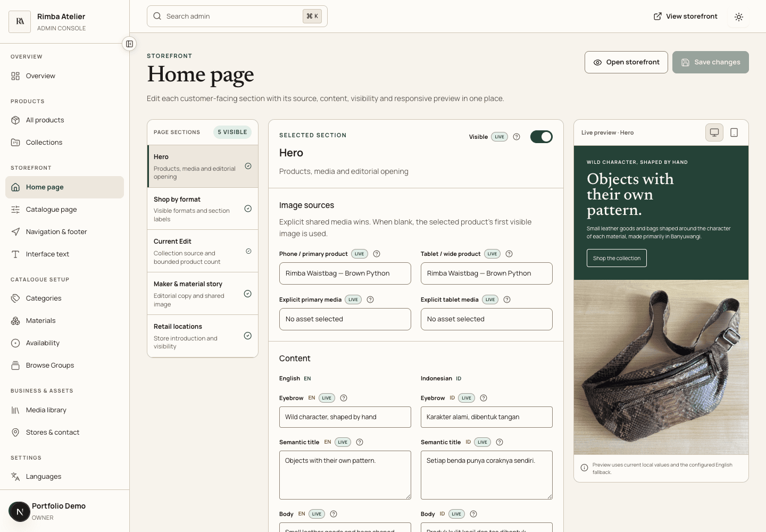Switch preview to desktop device icon
The image size is (766, 532).
(x=714, y=132)
